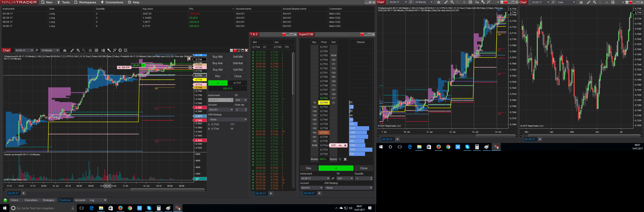The height and width of the screenshot is (212, 644).
Task: Toggle Data Box in 60 Minute chart
Action: coord(470,2)
